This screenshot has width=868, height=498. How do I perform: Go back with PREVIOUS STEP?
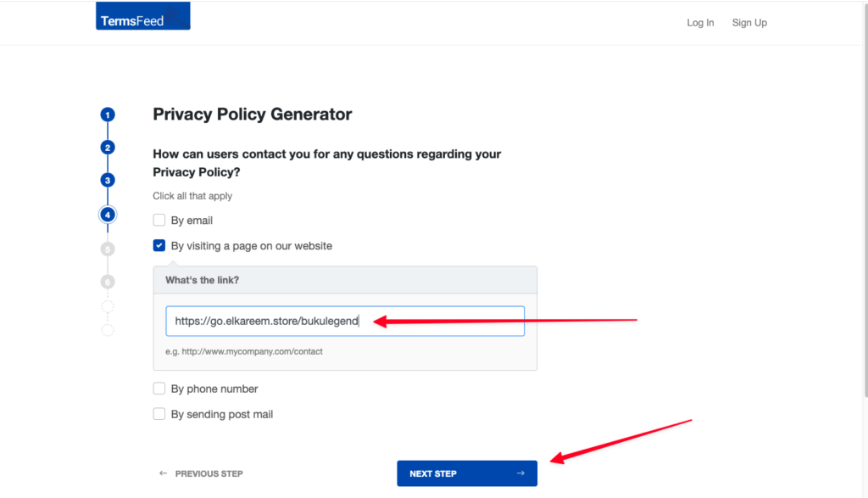[209, 473]
